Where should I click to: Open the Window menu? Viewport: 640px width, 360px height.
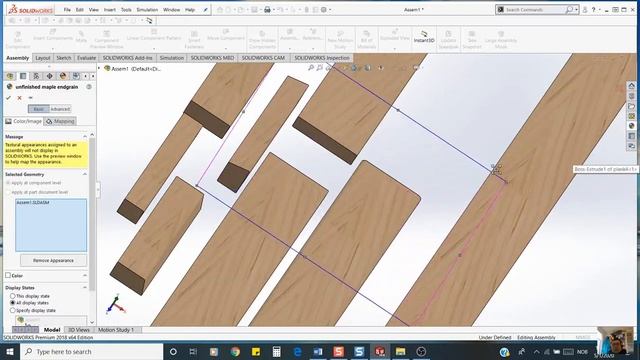pos(171,10)
